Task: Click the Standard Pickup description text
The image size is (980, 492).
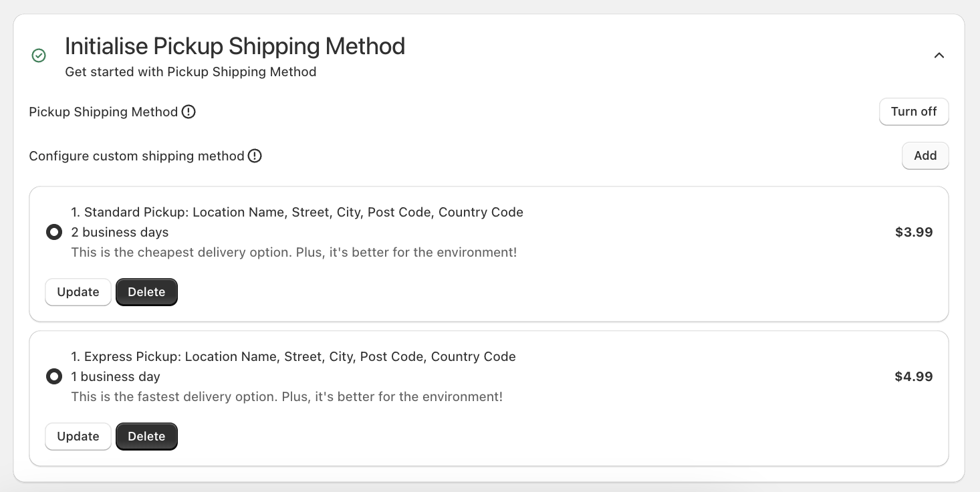Action: pos(294,252)
